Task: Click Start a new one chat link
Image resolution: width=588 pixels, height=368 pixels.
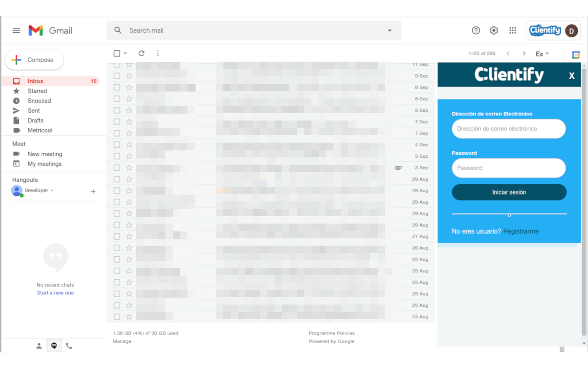Action: (55, 293)
